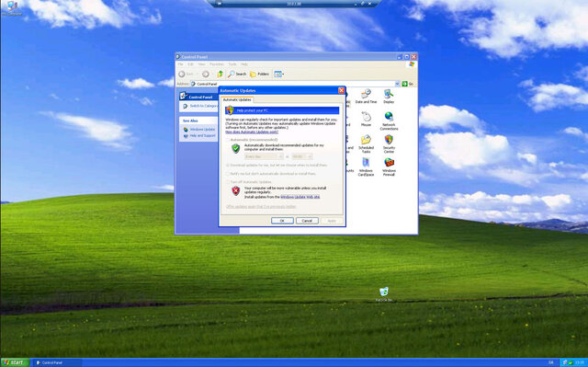Select the Automatic Updates tab

(237, 99)
